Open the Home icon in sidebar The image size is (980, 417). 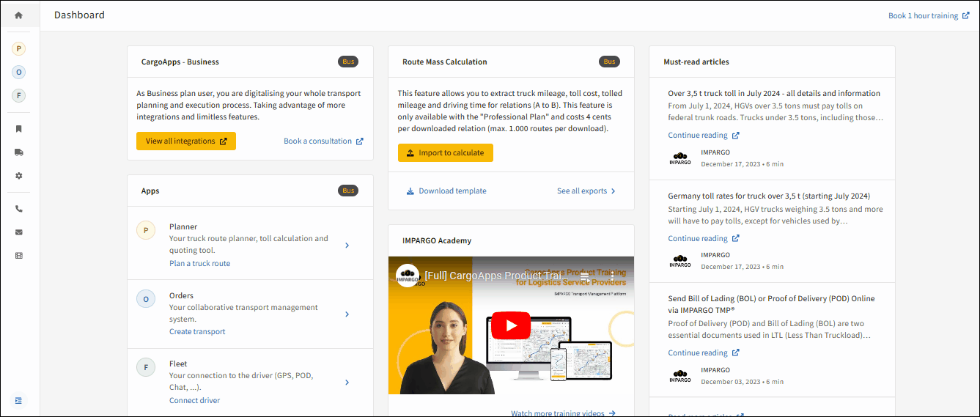pos(19,15)
